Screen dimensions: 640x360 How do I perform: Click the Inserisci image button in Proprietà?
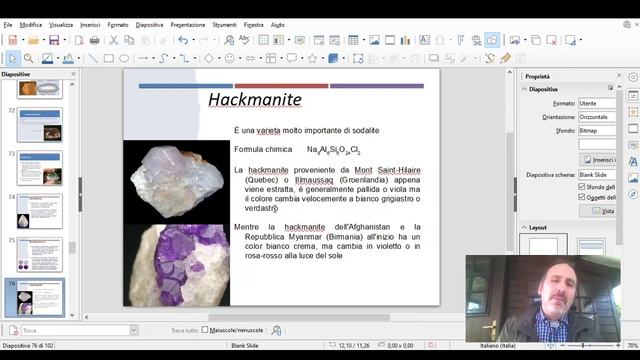(598, 160)
